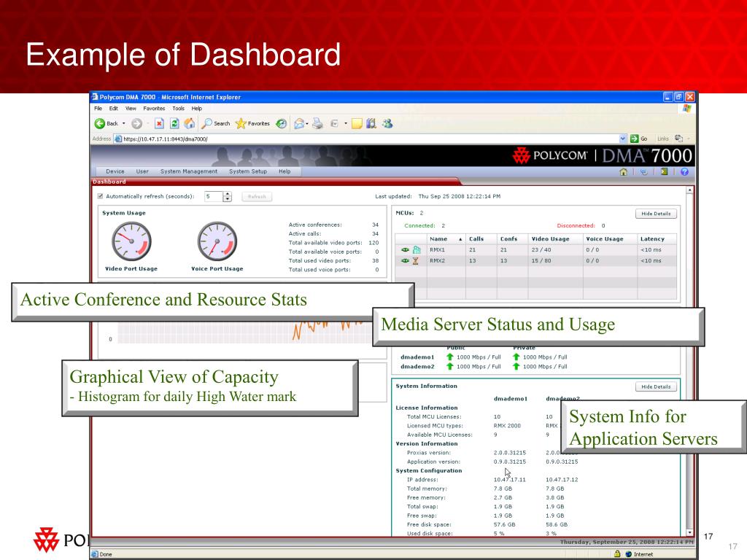
Task: Click the dashboard scrollbar up arrow
Action: pos(689,190)
